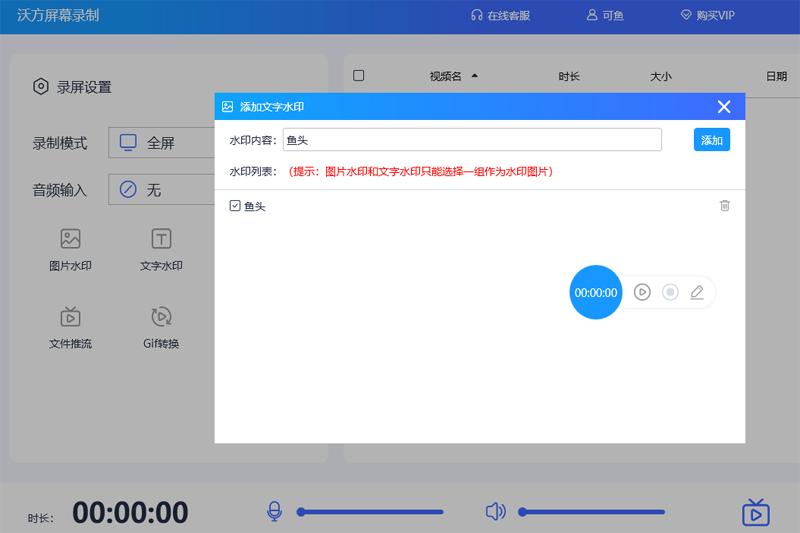
Task: Uncheck the 鱼头 watermark checkbox
Action: click(235, 206)
